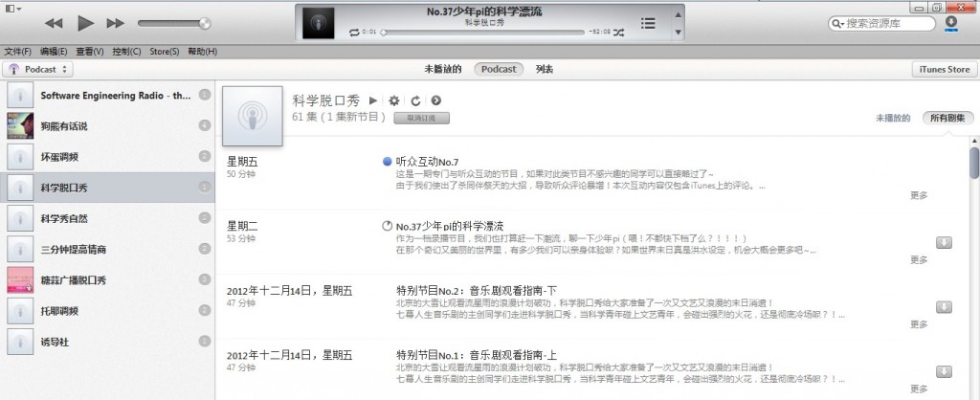980x400 pixels.
Task: Switch to the 列表 tab
Action: pyautogui.click(x=545, y=69)
